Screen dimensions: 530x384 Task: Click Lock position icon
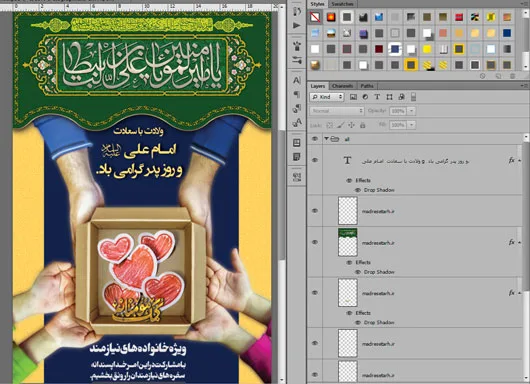click(352, 125)
